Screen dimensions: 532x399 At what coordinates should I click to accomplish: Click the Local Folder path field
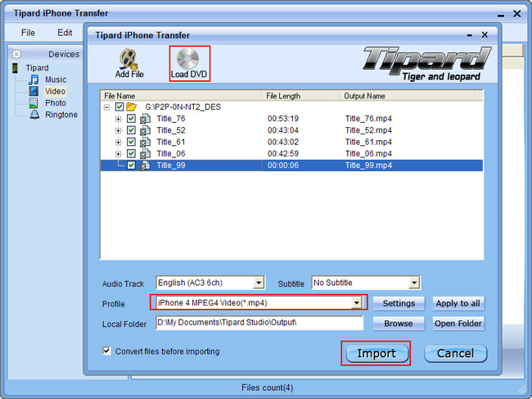(259, 323)
